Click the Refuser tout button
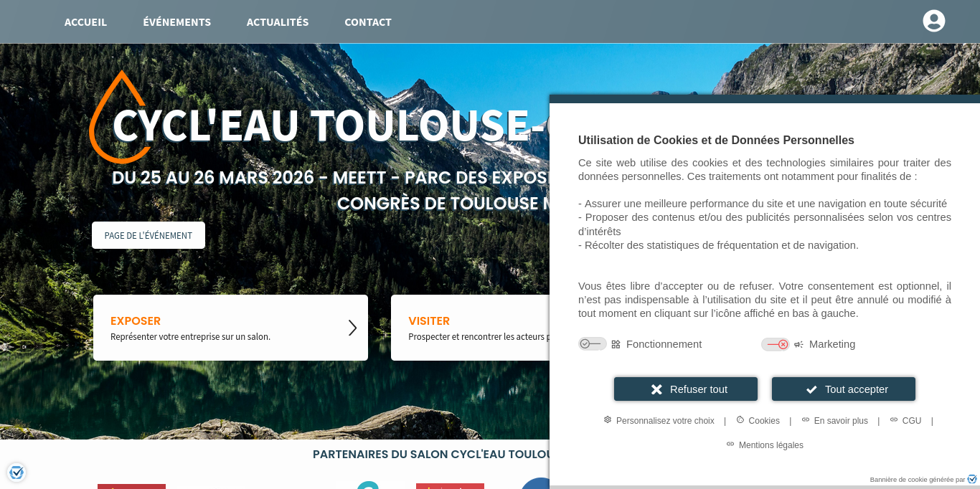980x489 pixels. coord(686,389)
